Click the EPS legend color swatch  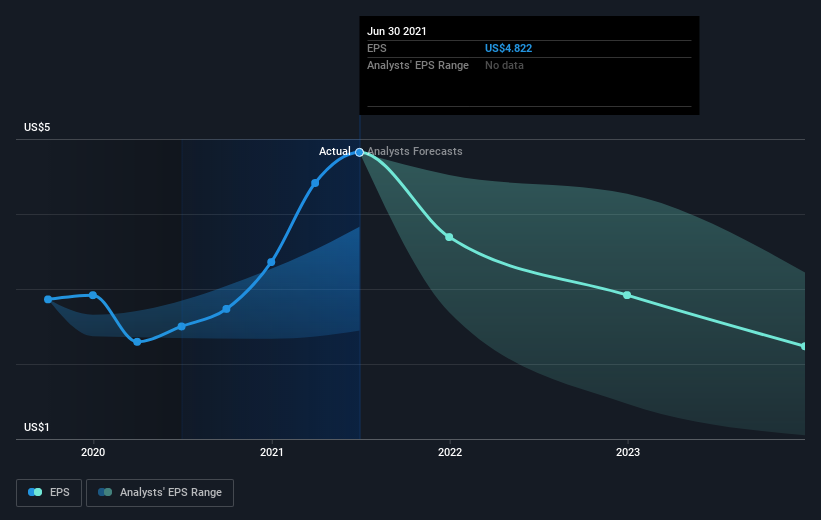click(x=35, y=492)
